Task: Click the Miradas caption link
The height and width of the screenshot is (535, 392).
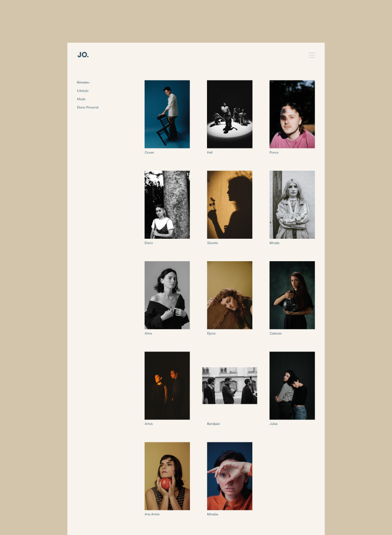Action: tap(213, 514)
